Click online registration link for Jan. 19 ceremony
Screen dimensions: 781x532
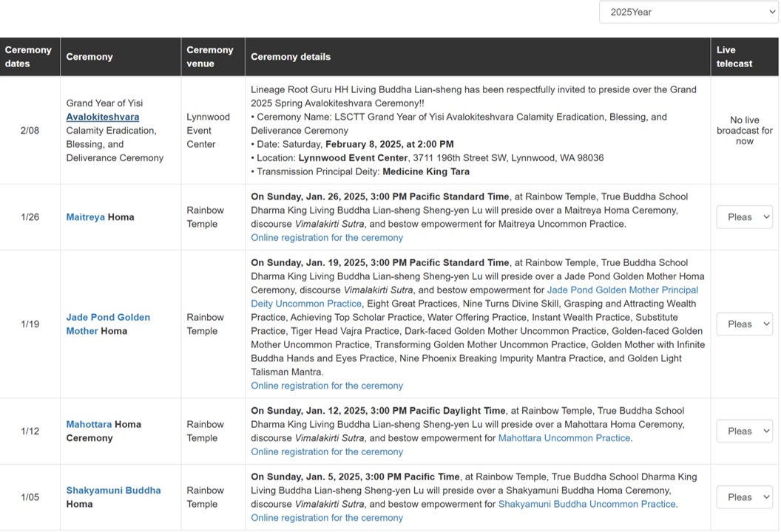click(327, 386)
